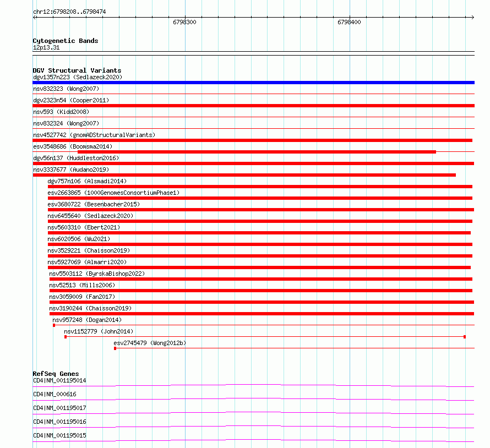Click CD4|NM_001195015 transcript label

point(59,435)
